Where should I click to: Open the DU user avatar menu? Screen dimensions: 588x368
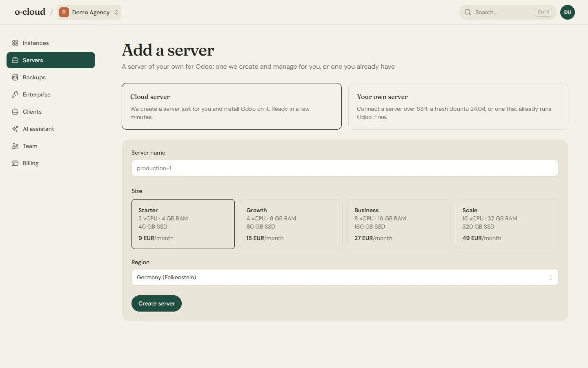(568, 12)
